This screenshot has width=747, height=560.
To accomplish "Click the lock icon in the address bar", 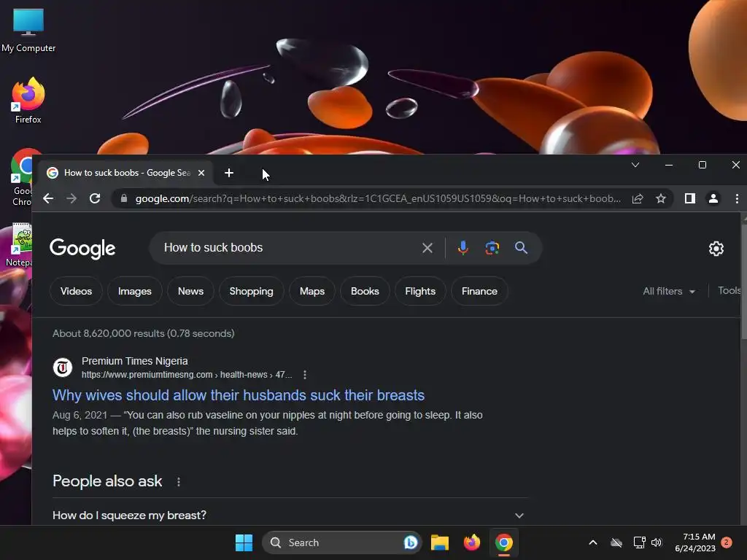I will (124, 198).
